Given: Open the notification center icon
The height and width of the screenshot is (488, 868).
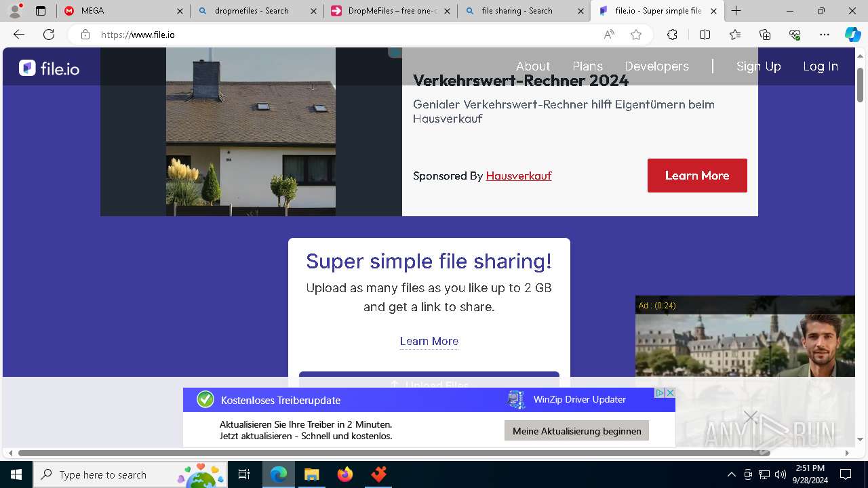Looking at the screenshot, I should click(846, 474).
